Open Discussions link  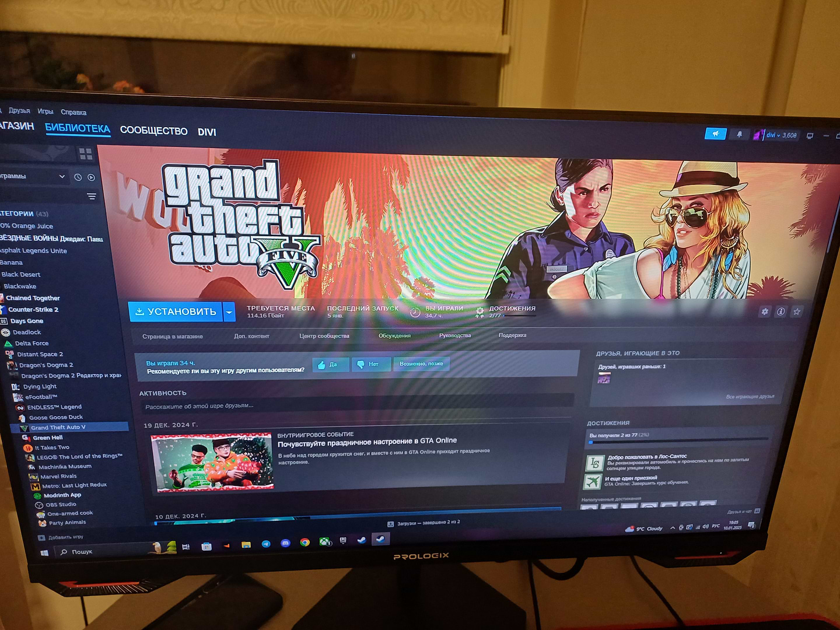395,336
